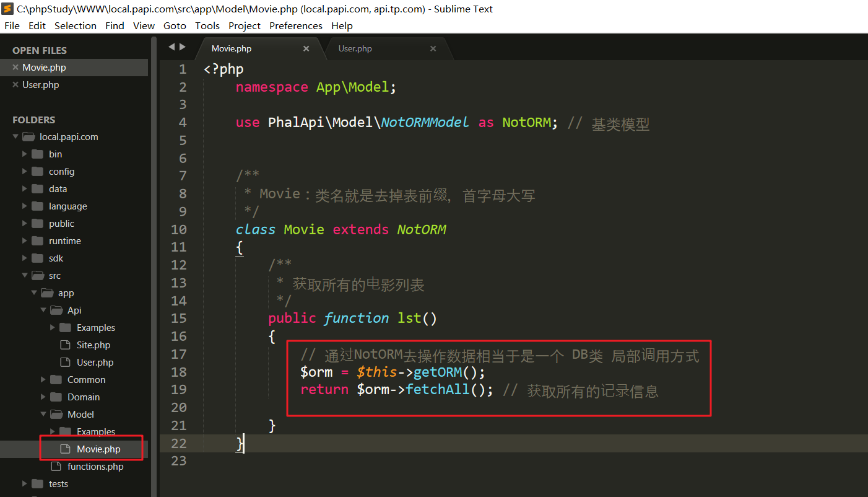Screen dimensions: 868x497
Task: Expand the bin folder
Action: tap(25, 154)
